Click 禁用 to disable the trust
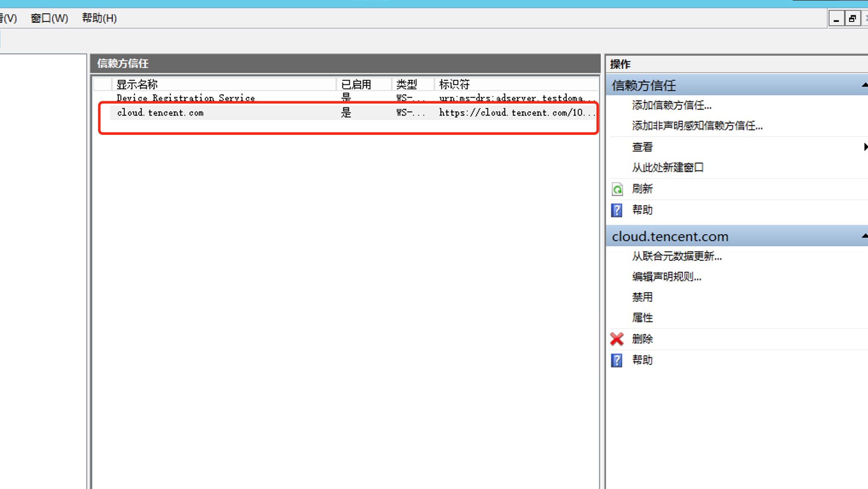Image resolution: width=868 pixels, height=489 pixels. tap(642, 297)
